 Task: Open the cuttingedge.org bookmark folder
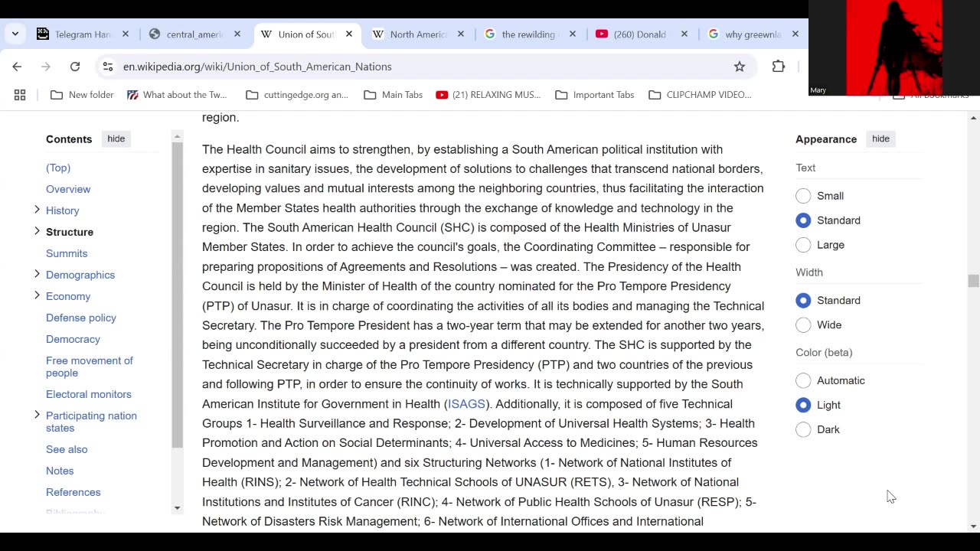click(x=297, y=95)
